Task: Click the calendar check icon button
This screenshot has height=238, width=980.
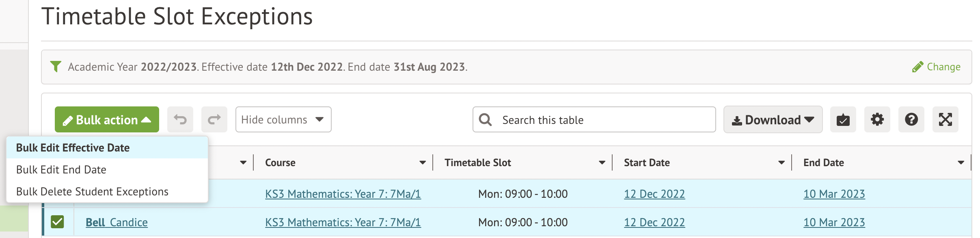Action: (843, 120)
